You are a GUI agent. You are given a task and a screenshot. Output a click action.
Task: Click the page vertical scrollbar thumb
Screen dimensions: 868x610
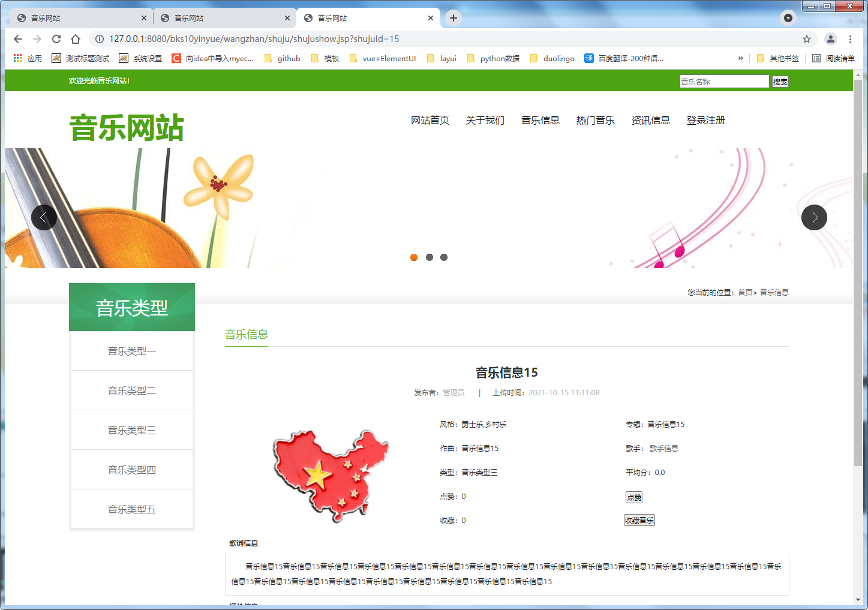(858, 273)
